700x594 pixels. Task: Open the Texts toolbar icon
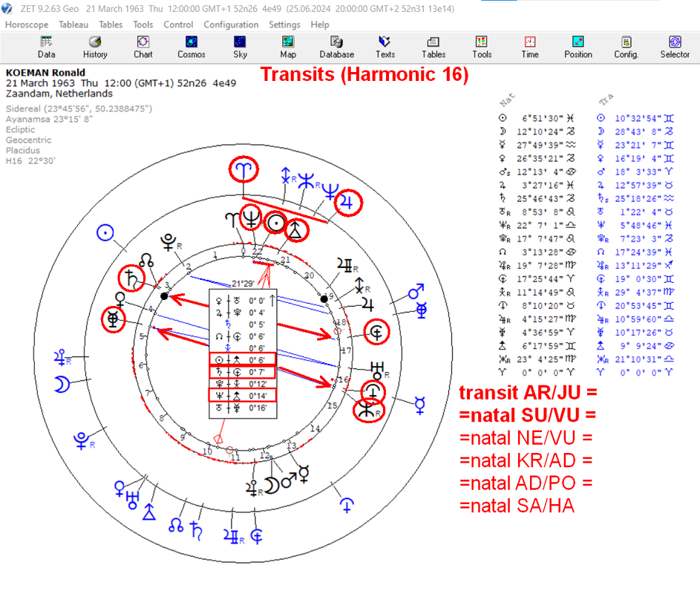[x=385, y=48]
